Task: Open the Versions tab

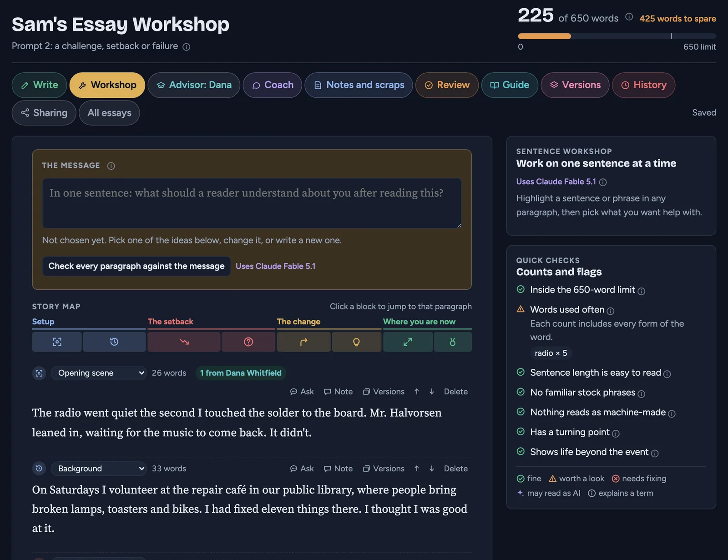Action: [575, 85]
